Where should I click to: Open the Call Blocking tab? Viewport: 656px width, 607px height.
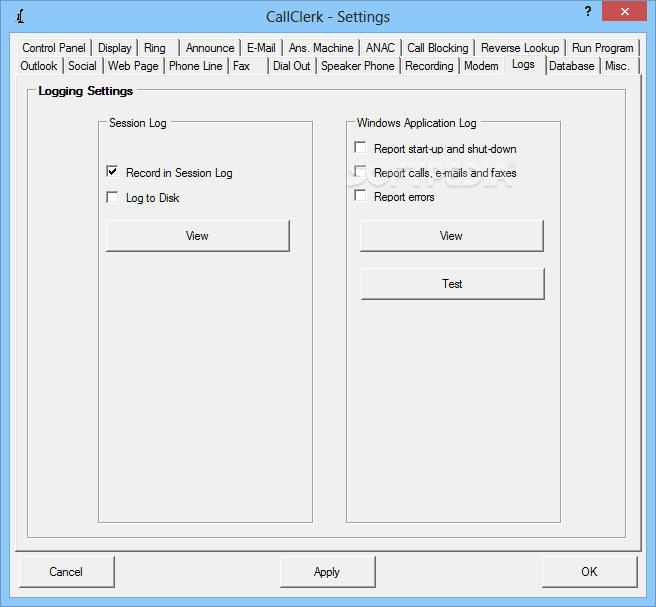(438, 48)
